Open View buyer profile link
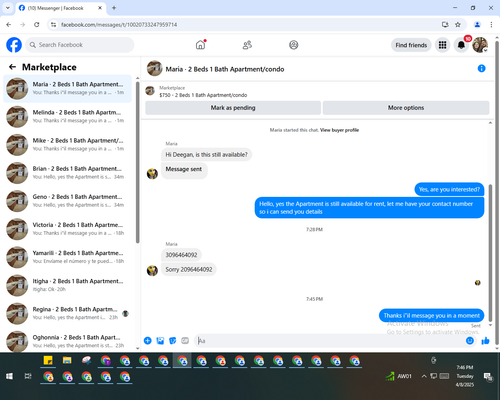The width and height of the screenshot is (500, 400). [x=339, y=130]
